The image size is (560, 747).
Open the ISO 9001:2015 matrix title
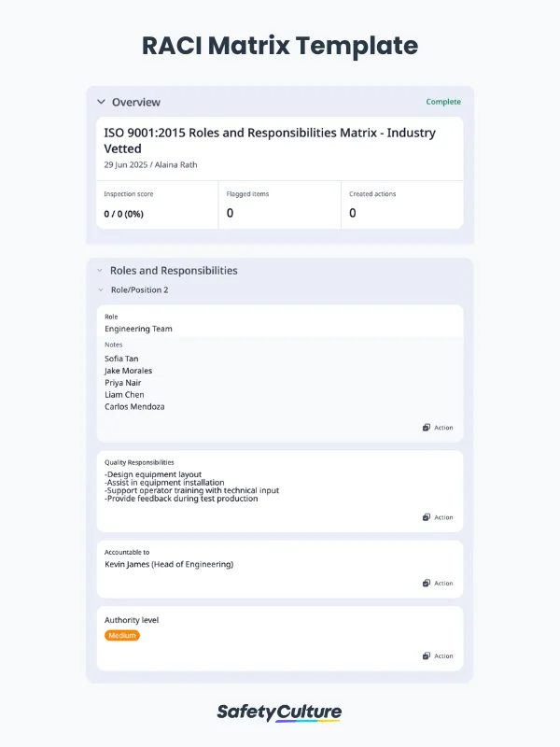tap(270, 140)
